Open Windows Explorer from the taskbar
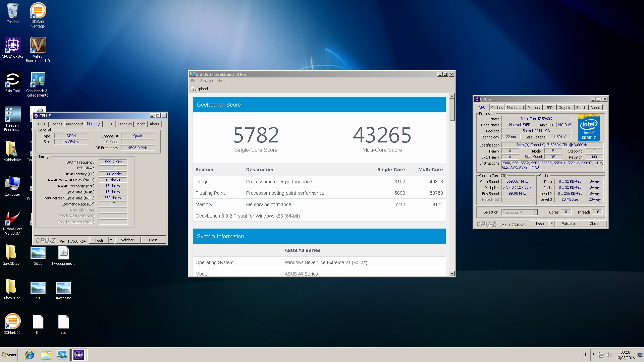Viewport: 644px width, 362px height. coord(46,355)
